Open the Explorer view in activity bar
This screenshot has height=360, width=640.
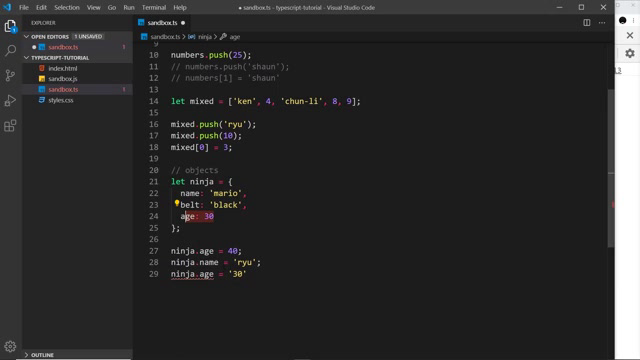point(10,27)
